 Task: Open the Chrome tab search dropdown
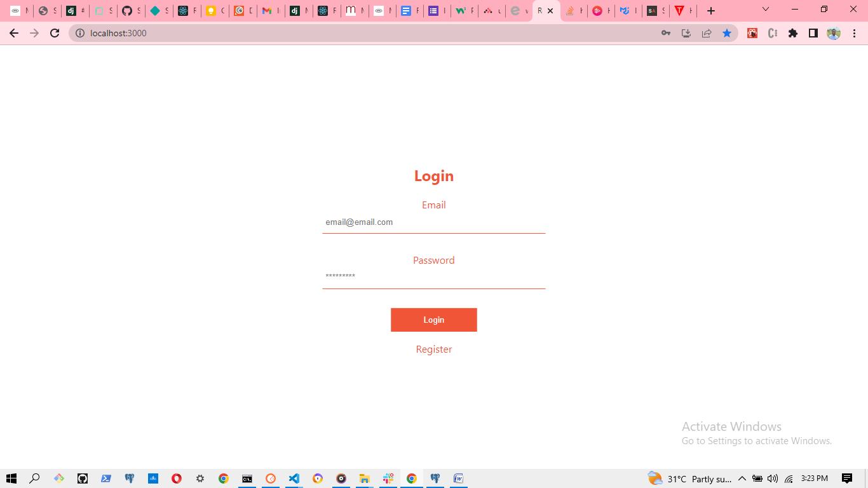click(x=765, y=10)
